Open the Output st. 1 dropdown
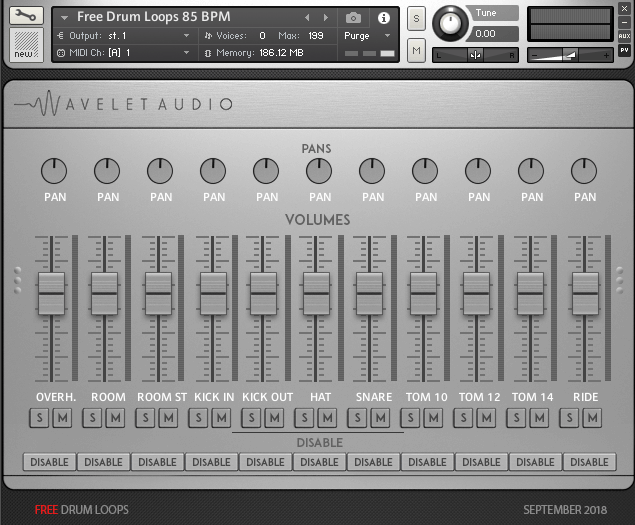635x525 pixels. coord(186,36)
